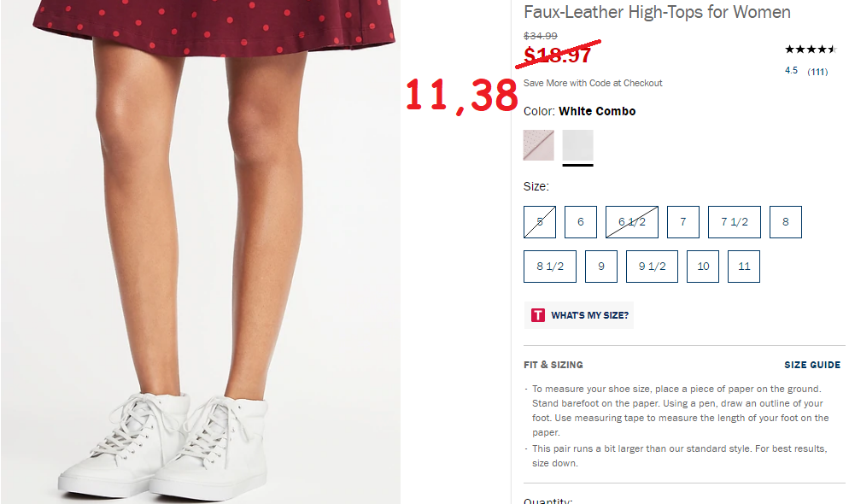Select size 10 button
The height and width of the screenshot is (504, 849).
click(x=703, y=267)
